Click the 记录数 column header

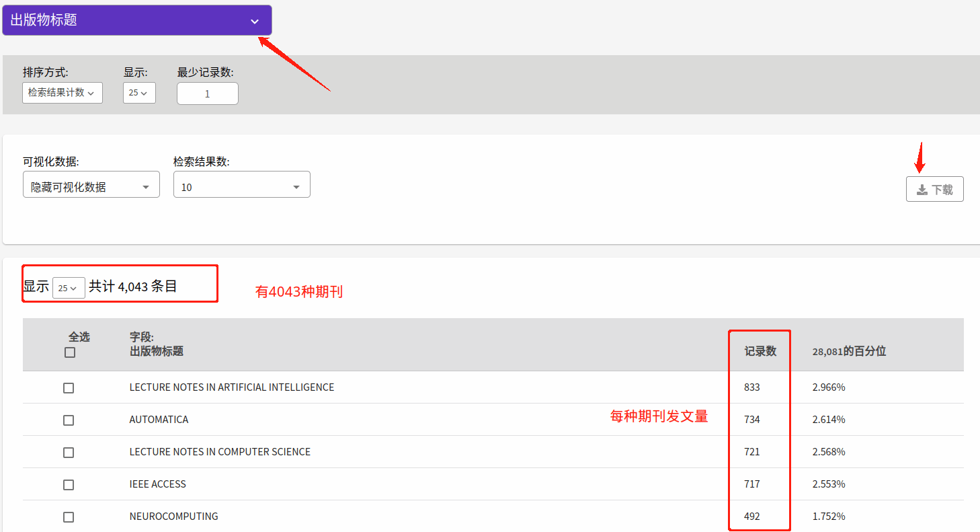(760, 351)
